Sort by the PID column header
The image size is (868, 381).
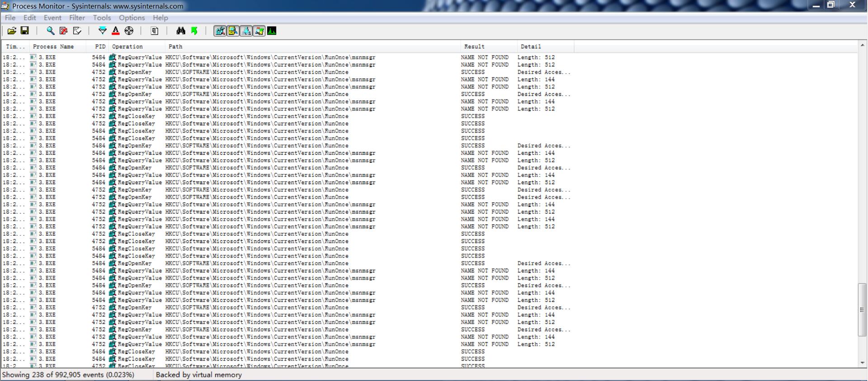[x=97, y=47]
